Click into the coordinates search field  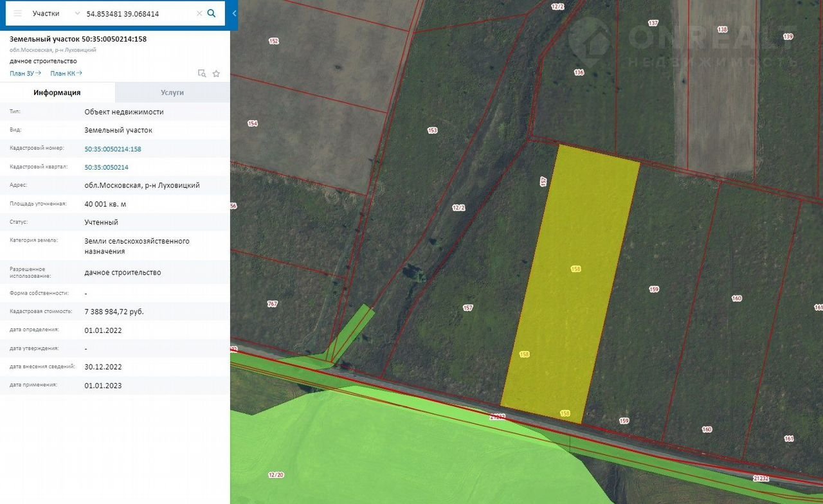138,14
